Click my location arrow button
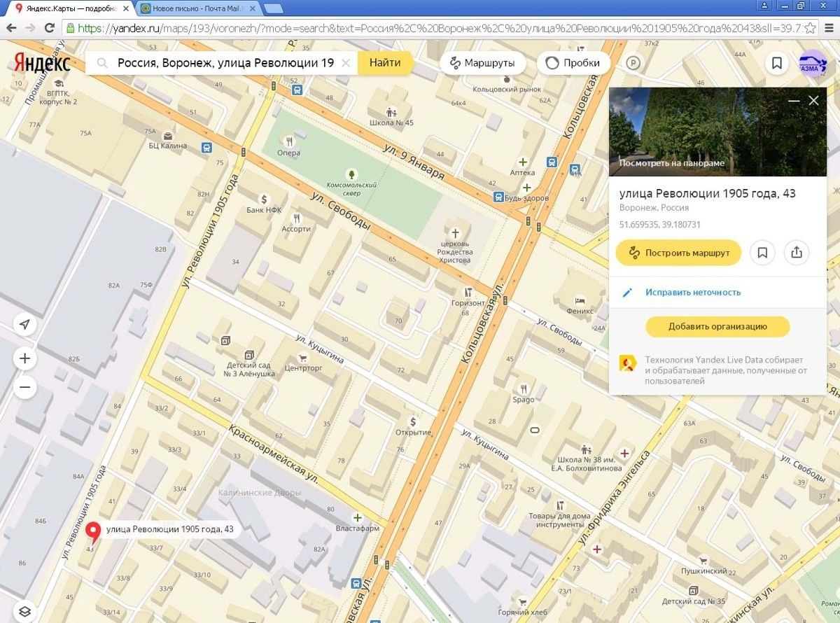 click(25, 325)
